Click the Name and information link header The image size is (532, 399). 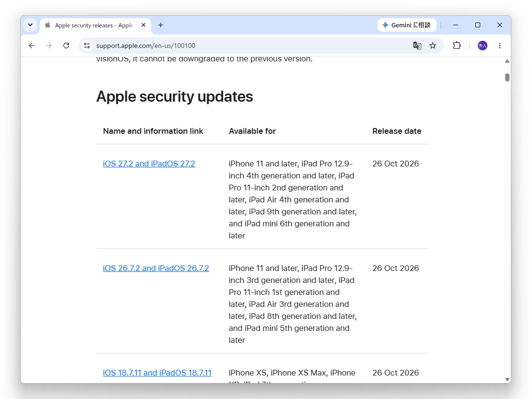153,131
